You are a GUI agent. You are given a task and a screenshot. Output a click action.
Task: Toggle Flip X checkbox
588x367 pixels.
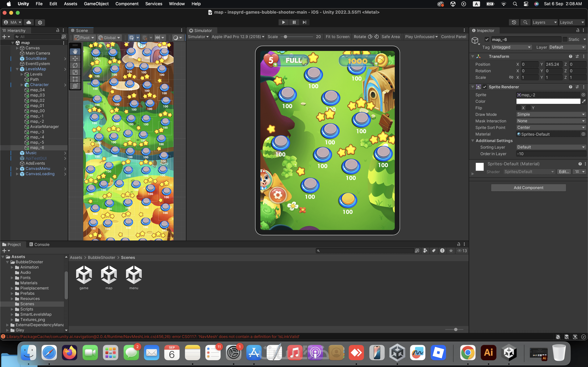click(x=518, y=108)
